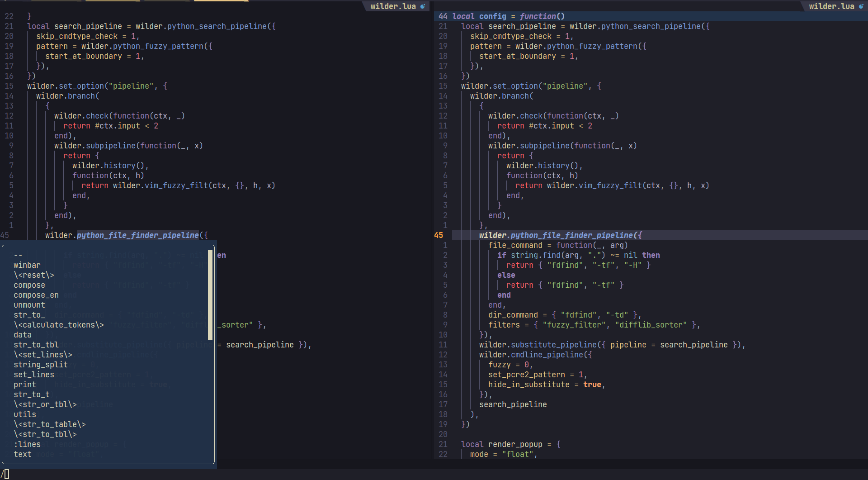Click line number 22 beginning the left pane
The height and width of the screenshot is (480, 868).
9,16
